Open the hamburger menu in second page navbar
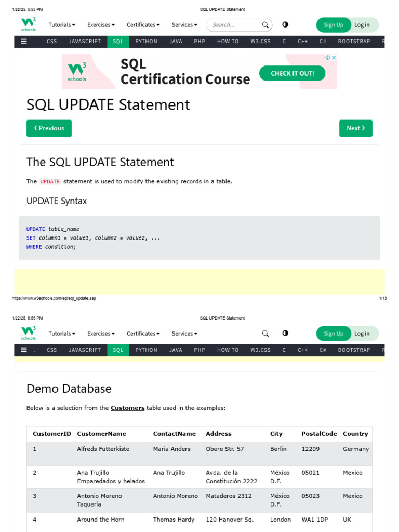399x532 pixels. point(24,350)
